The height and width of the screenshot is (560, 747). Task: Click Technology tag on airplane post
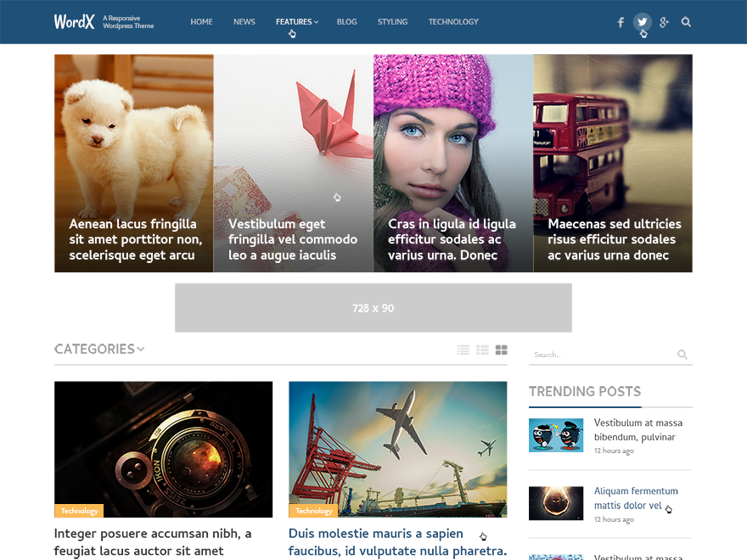point(313,511)
